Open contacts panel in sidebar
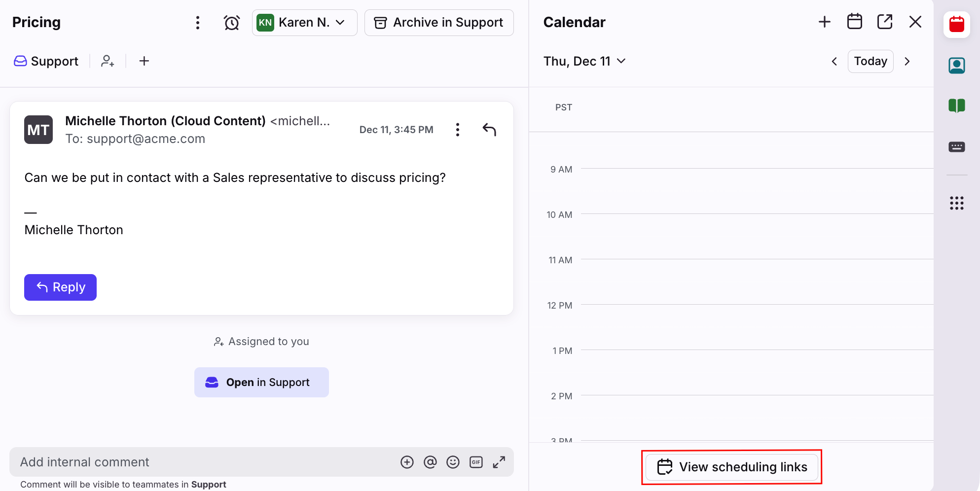 coord(957,65)
